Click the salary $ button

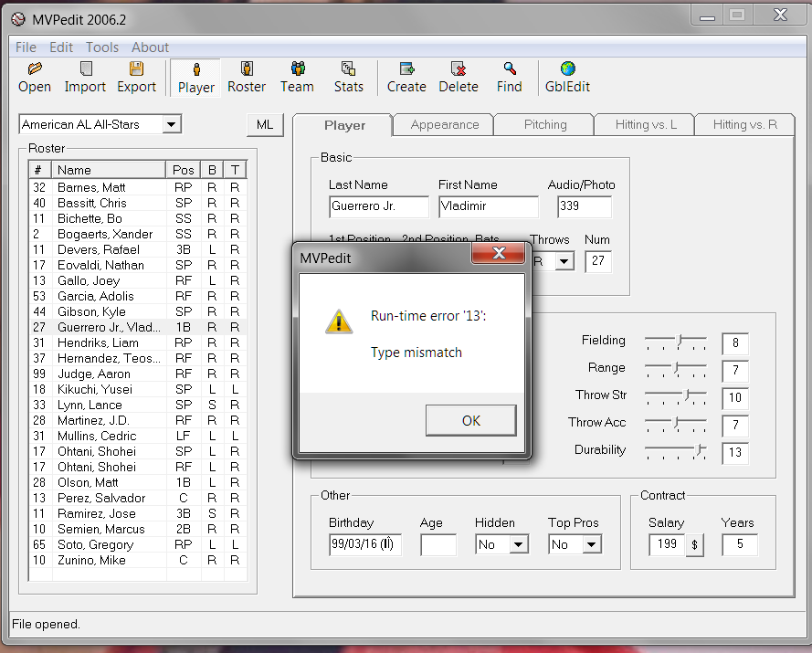[694, 544]
